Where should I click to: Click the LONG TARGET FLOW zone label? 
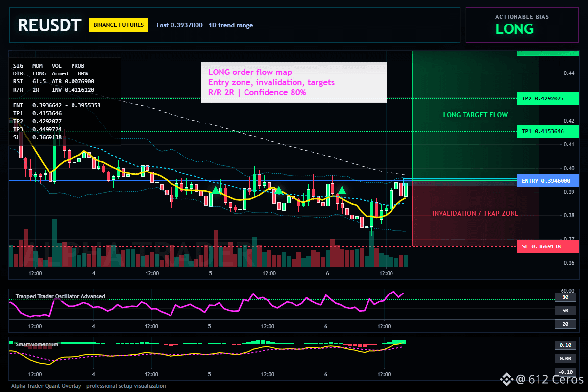pos(475,115)
